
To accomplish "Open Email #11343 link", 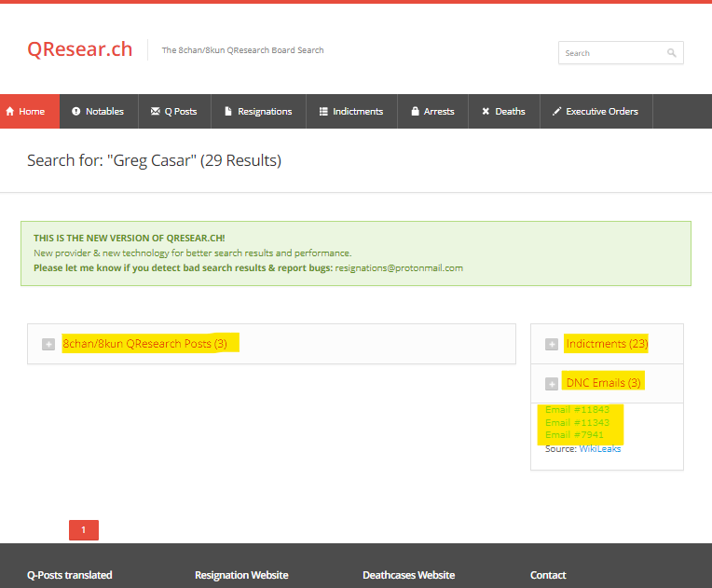I will coord(577,422).
